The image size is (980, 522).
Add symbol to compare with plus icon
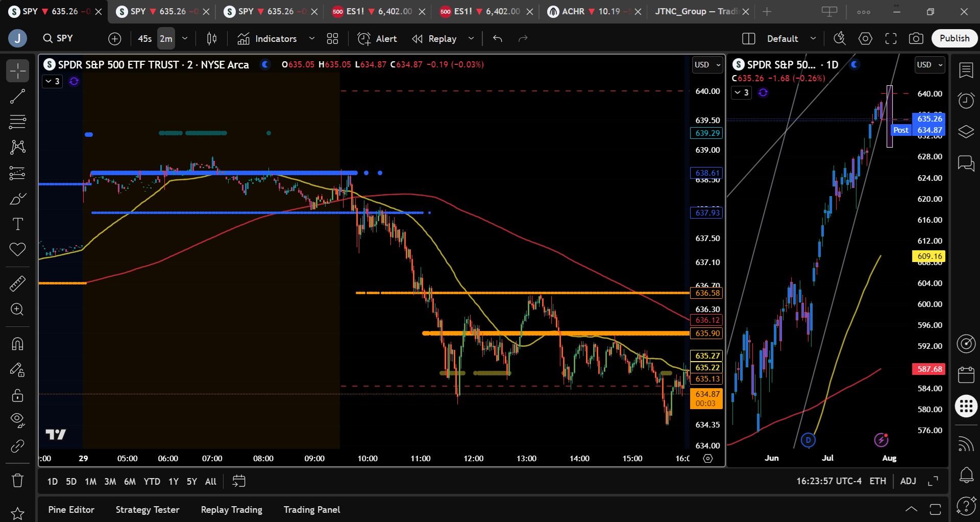click(x=115, y=38)
